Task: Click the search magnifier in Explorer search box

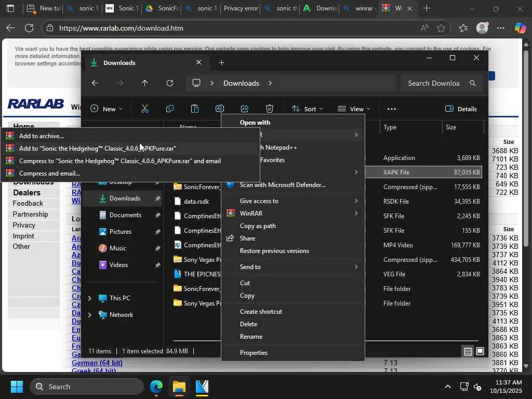Action: click(473, 83)
